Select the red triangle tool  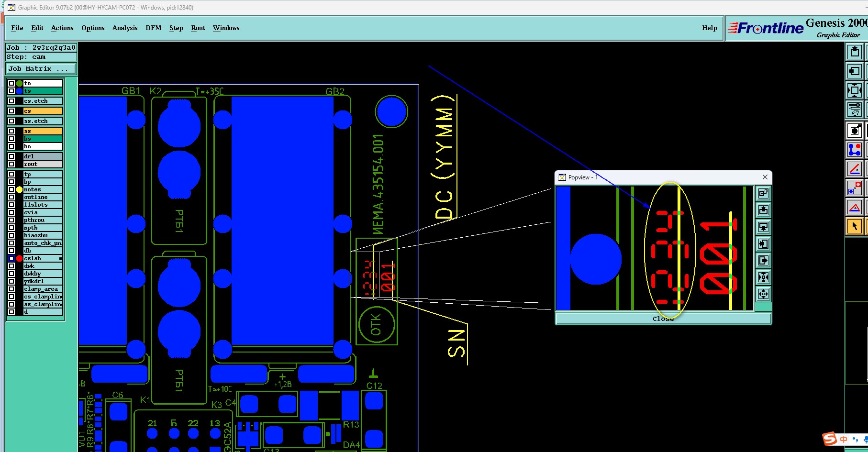coord(855,207)
